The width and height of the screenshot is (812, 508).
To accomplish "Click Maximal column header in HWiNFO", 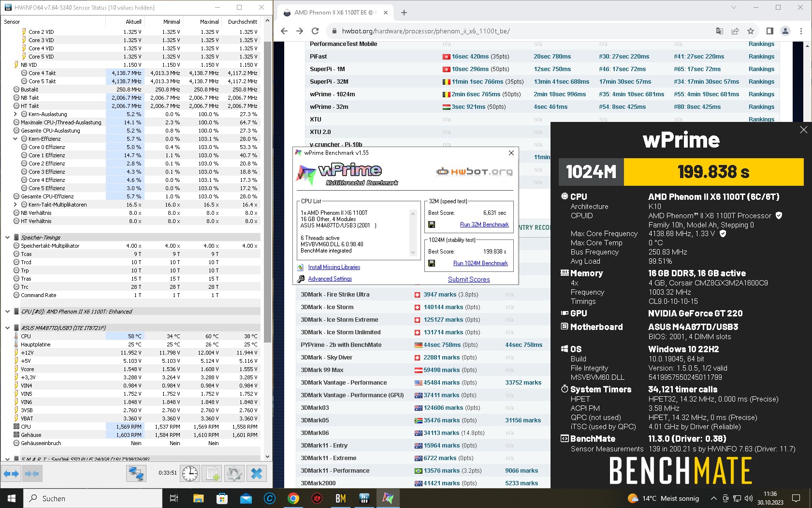I will tap(209, 22).
